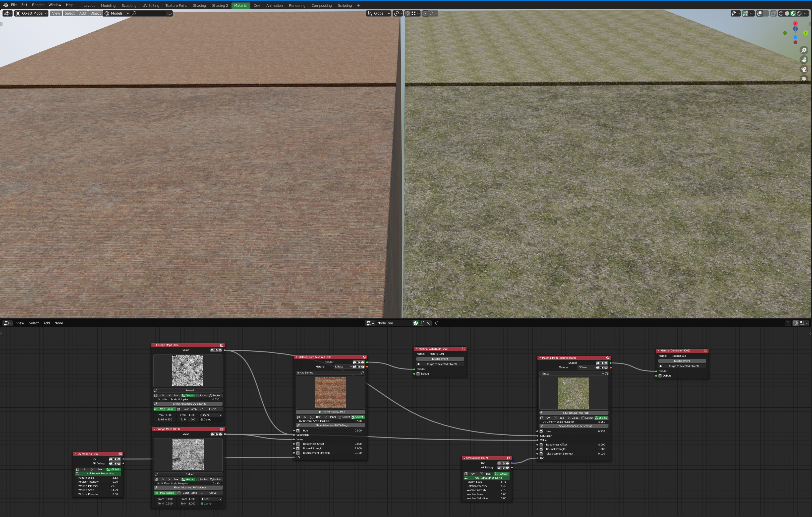
Task: Enable Assign to selected Objects in Material Generator (I000)
Action: click(440, 364)
